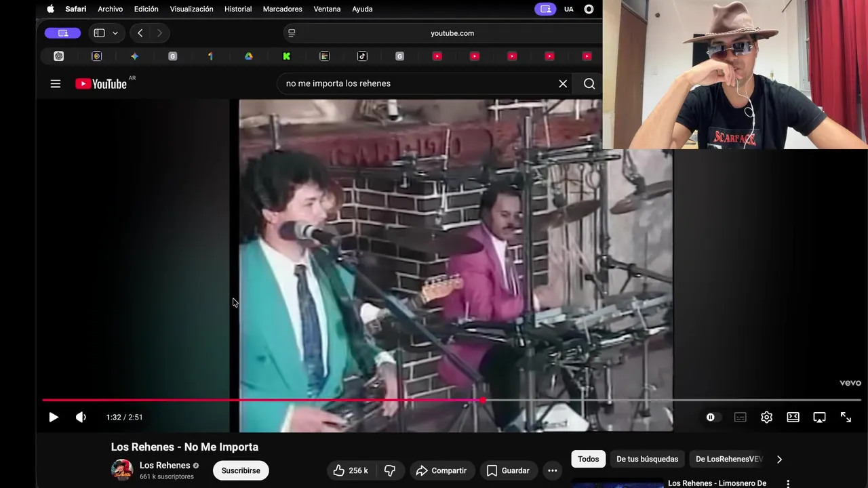Open options for the Limosnero De suggestion

tap(788, 483)
